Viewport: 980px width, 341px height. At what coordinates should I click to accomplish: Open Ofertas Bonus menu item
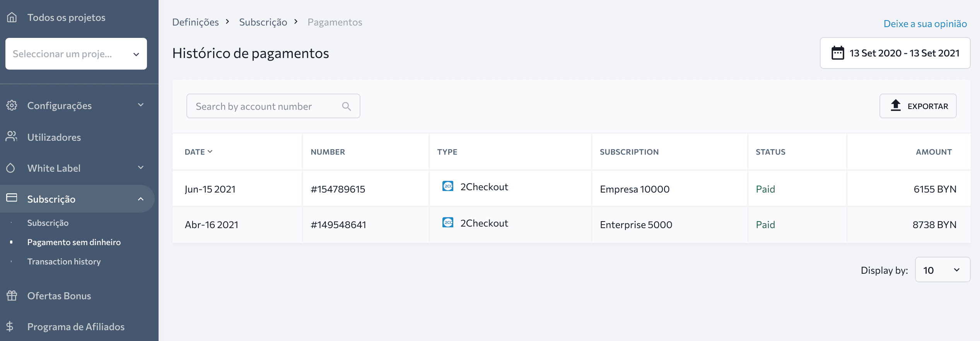[59, 296]
